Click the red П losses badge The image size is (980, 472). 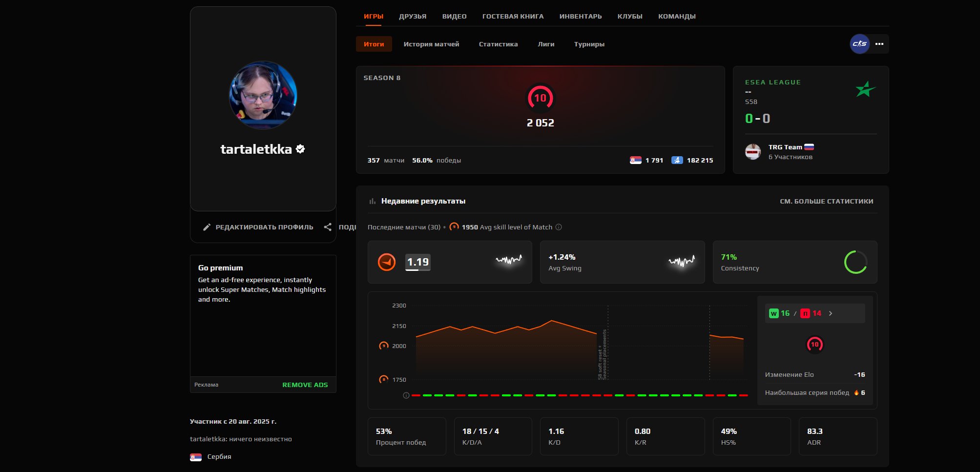pyautogui.click(x=805, y=313)
